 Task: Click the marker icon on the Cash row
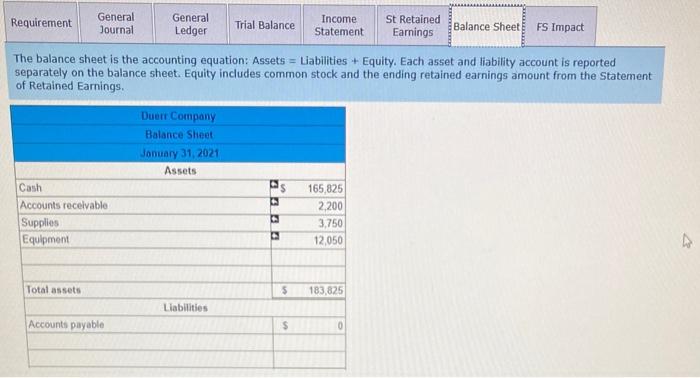click(x=274, y=184)
